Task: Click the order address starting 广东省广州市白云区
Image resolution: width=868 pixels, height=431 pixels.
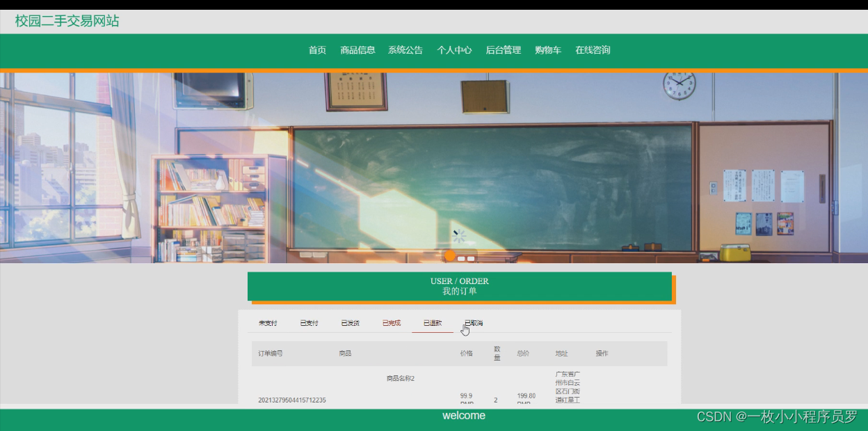Action: 568,387
